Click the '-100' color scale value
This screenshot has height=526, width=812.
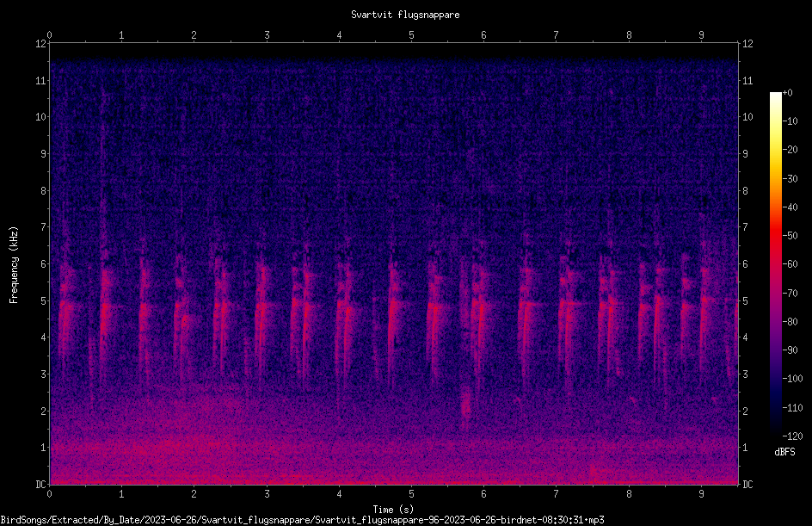click(x=792, y=378)
